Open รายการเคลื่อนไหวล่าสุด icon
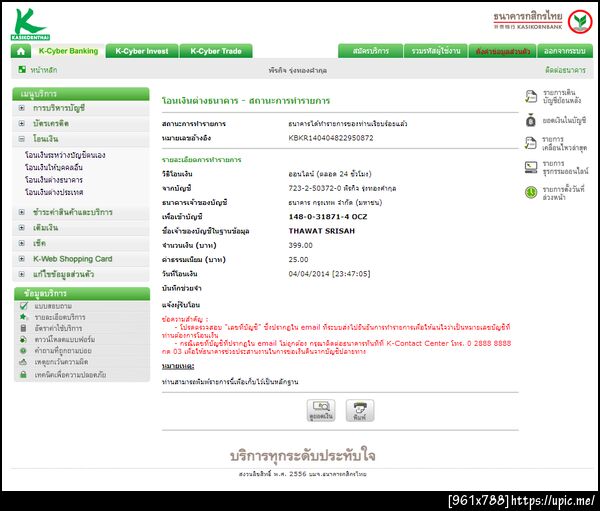 (530, 143)
